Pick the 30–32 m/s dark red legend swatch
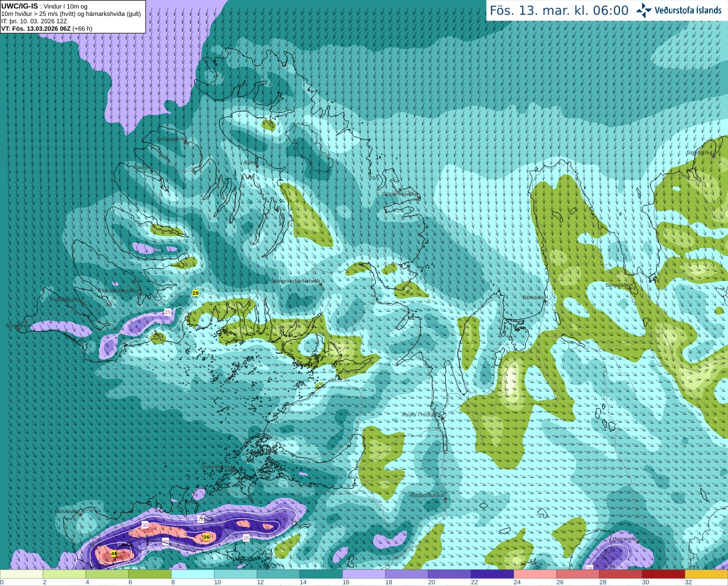728x586 pixels. (x=664, y=574)
